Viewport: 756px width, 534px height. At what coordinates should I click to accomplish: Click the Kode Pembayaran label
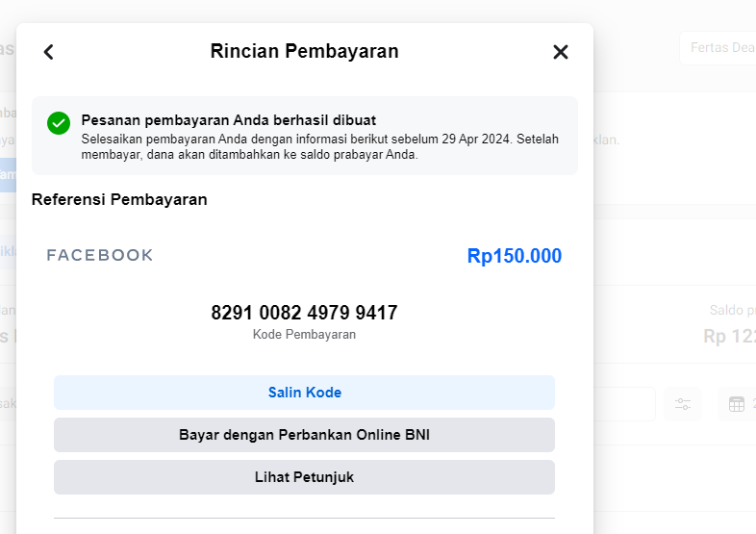tap(304, 335)
